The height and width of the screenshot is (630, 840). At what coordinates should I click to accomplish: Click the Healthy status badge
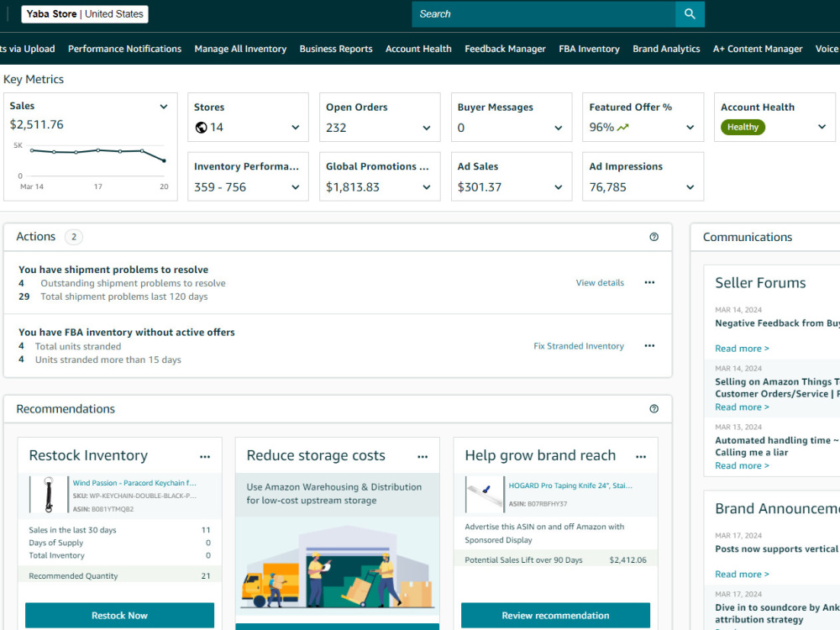tap(743, 127)
